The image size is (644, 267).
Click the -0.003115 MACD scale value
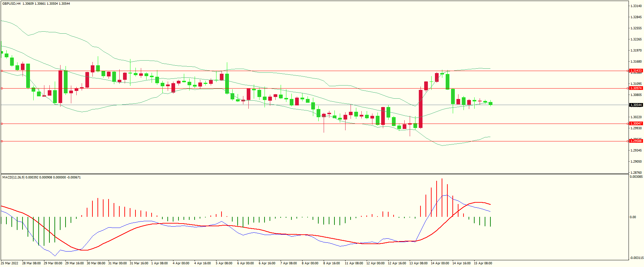click(x=636, y=258)
